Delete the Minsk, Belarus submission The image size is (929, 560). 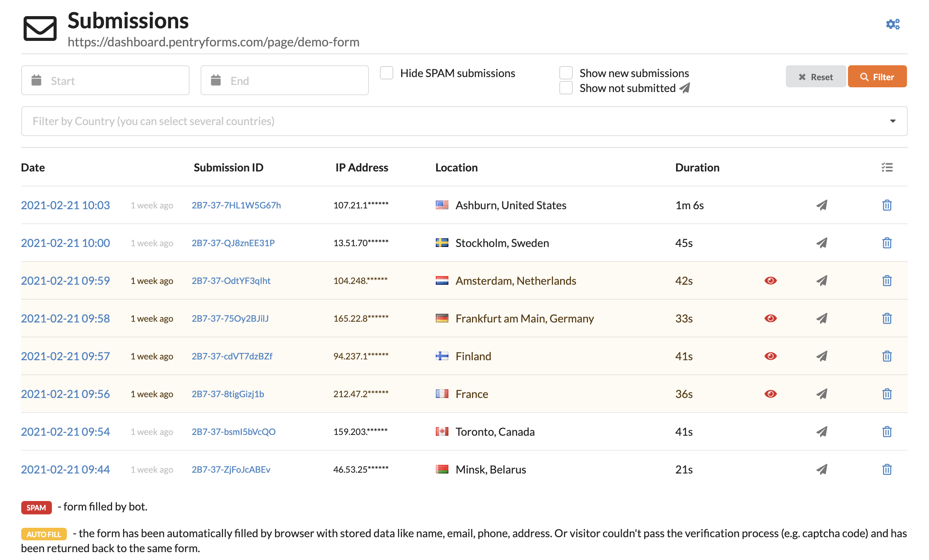[887, 470]
